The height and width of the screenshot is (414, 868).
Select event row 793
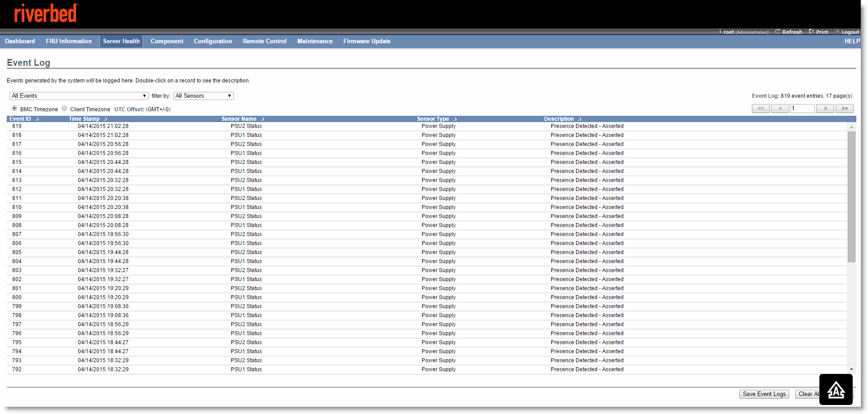click(x=427, y=360)
